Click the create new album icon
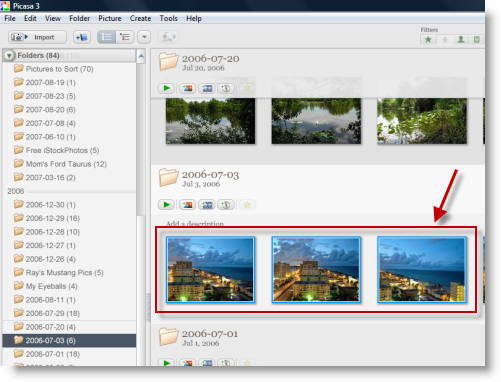This screenshot has width=501, height=382. (82, 37)
